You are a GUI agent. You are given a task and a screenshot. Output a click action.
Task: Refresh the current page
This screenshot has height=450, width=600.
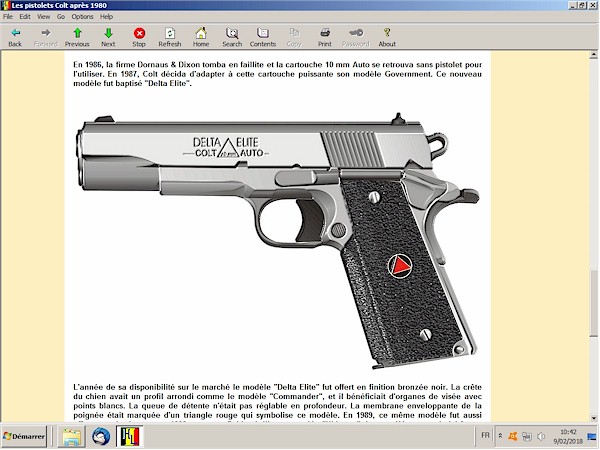[170, 34]
